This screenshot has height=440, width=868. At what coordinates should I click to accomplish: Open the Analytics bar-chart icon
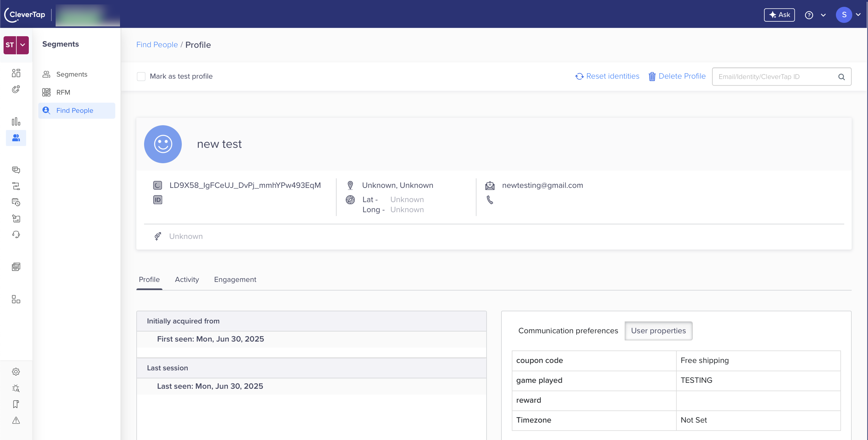pos(16,121)
